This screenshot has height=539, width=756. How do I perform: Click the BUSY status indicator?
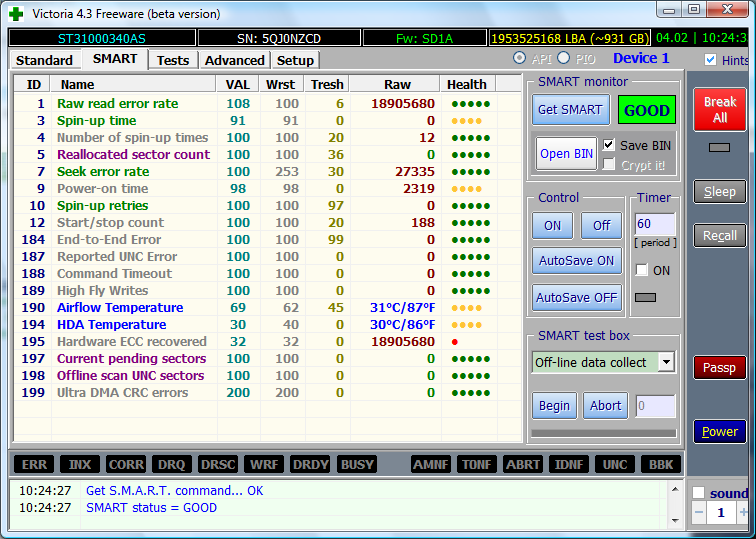[357, 465]
